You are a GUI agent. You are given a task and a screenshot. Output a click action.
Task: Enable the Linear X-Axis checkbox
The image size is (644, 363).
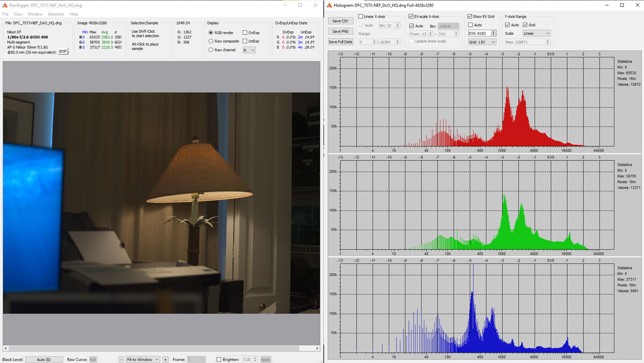pos(362,16)
